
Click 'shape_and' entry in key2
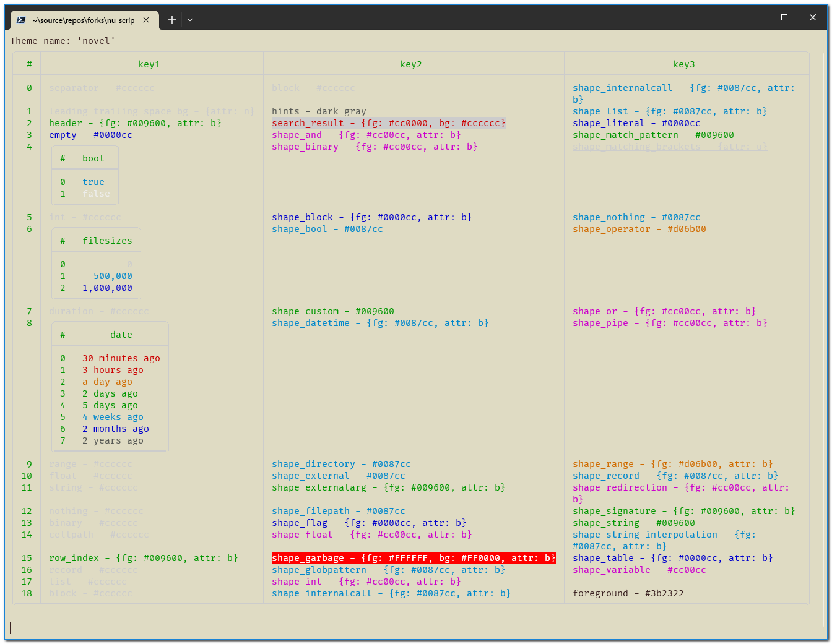(366, 135)
